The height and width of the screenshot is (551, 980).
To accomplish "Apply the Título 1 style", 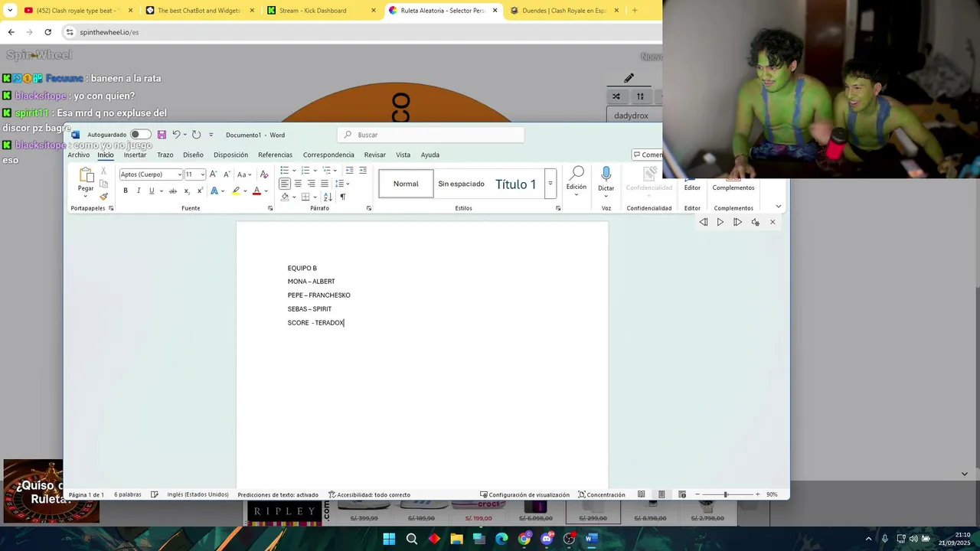I will click(x=515, y=184).
